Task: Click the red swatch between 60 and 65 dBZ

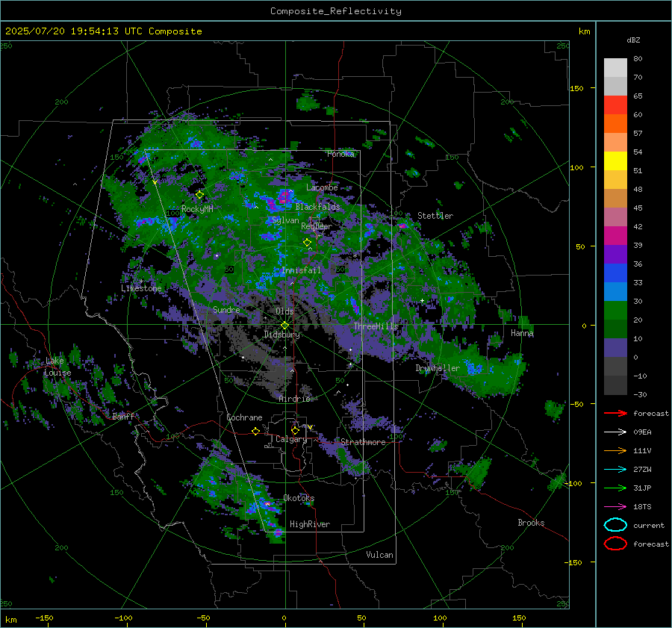Action: [615, 105]
